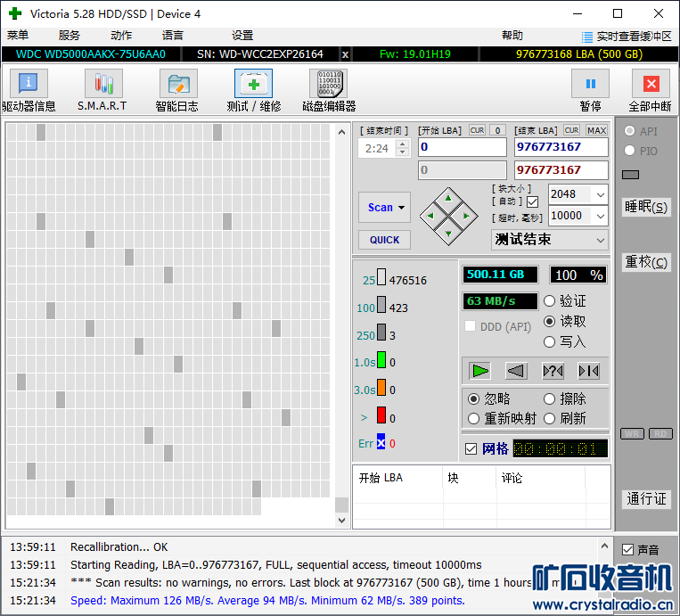Click the left arrow on the diamond pad

[430, 216]
